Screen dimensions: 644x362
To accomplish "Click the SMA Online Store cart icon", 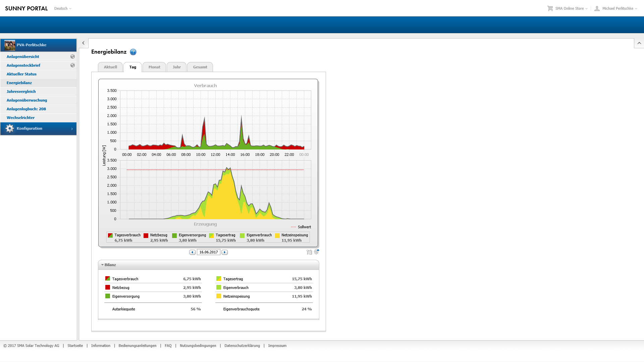I will 550,8.
